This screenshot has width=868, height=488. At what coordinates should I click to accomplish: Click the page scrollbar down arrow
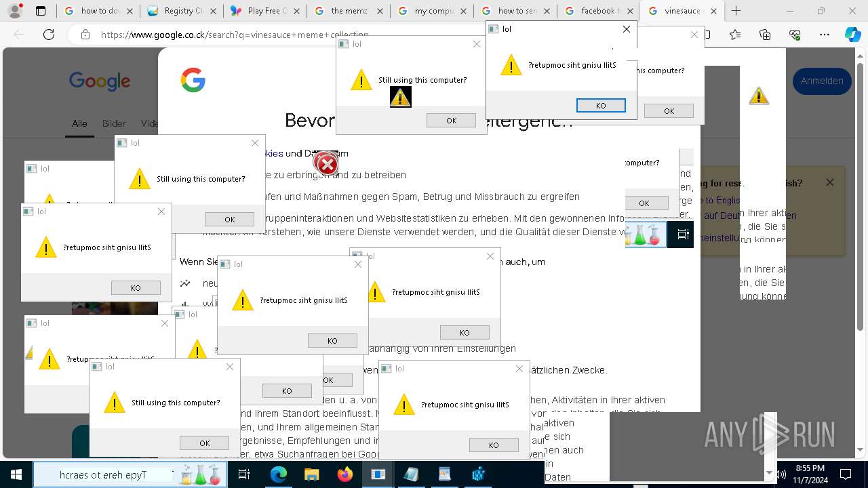861,449
